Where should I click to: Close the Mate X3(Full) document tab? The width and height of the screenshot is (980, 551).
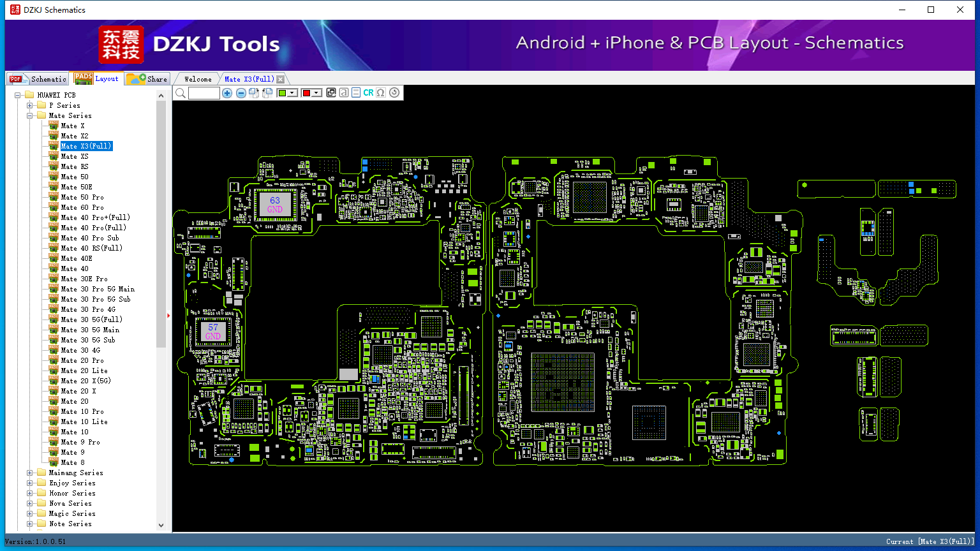(x=280, y=79)
